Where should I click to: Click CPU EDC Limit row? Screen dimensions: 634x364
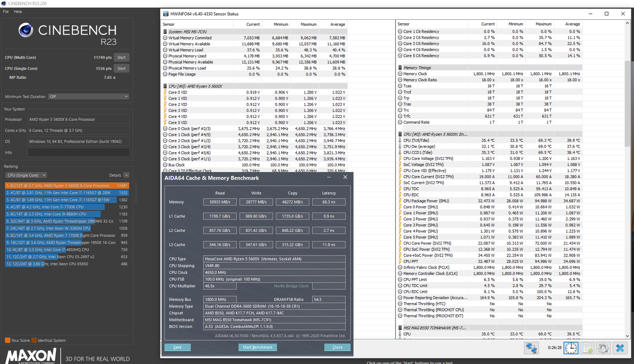(x=490, y=292)
